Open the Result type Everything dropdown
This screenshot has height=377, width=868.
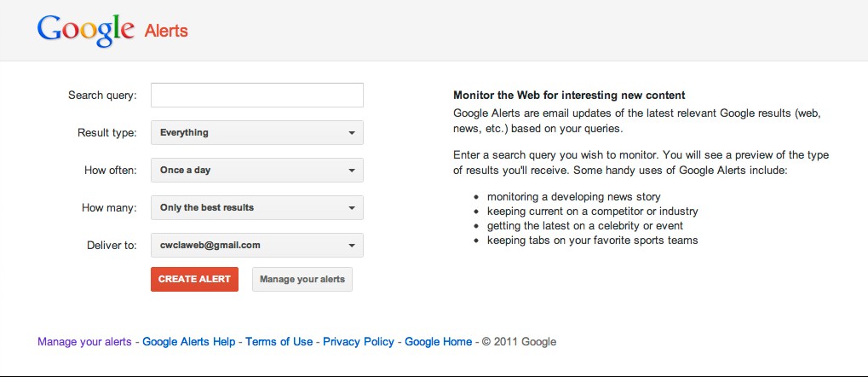[x=257, y=132]
